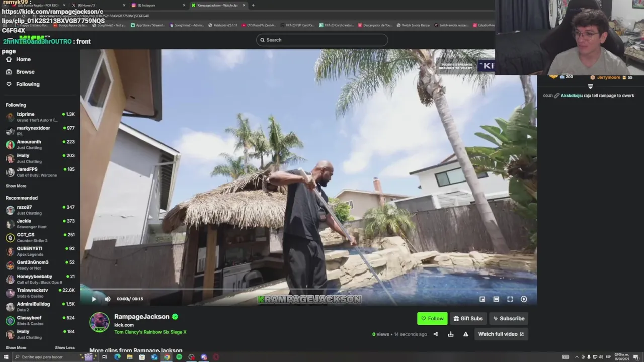Click Jerrymoore username in chat header

(608, 77)
